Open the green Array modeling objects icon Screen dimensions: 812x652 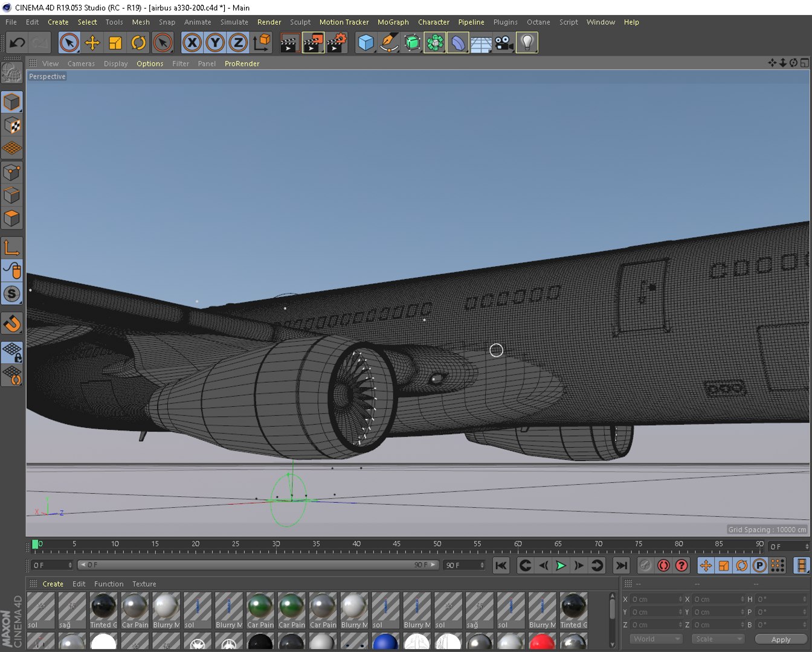point(435,42)
